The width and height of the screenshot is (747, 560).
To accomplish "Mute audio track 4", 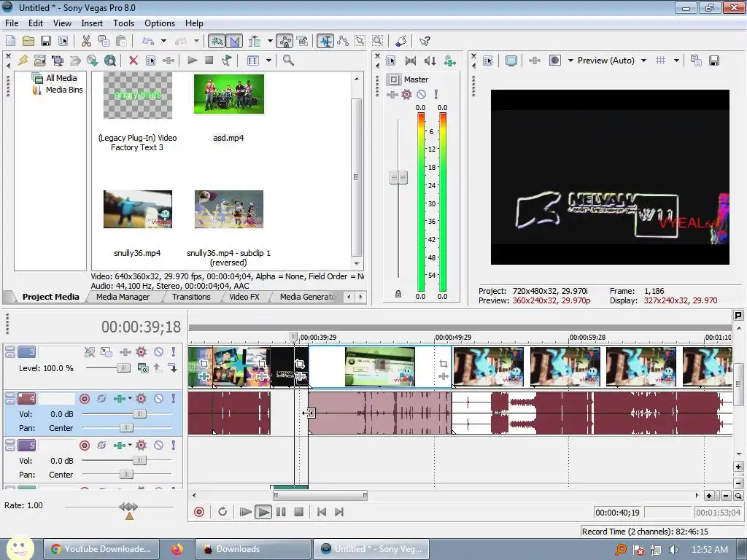I will pos(158,399).
